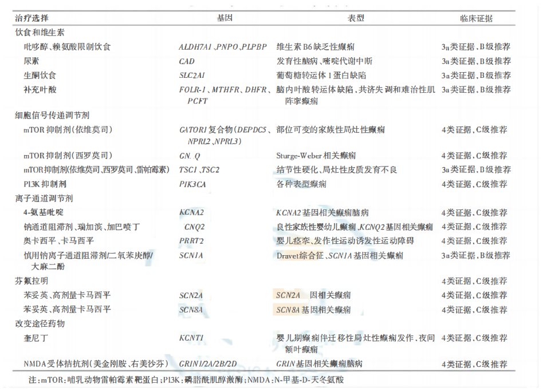The height and width of the screenshot is (392, 547).
Task: Click the '基因' column header
Action: 225,18
